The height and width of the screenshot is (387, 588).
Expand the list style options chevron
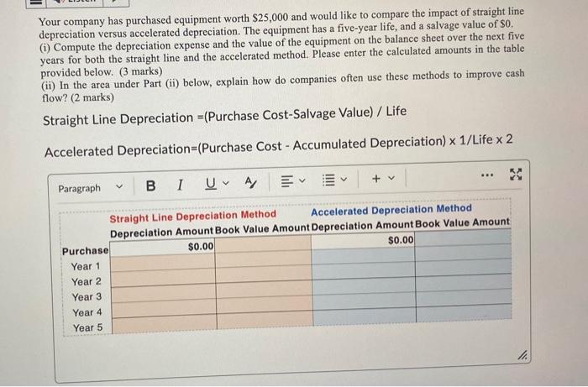coord(344,180)
